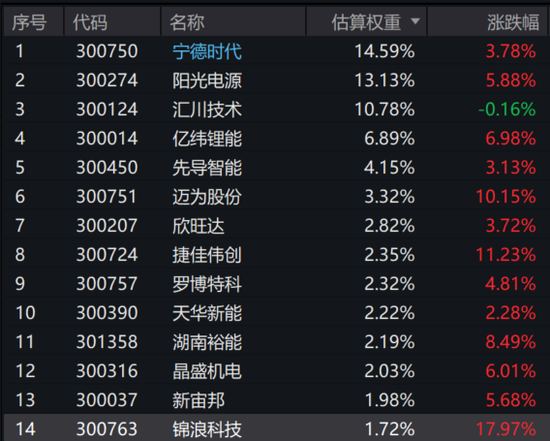
Task: Click change value 4.81%
Action: coord(511,284)
